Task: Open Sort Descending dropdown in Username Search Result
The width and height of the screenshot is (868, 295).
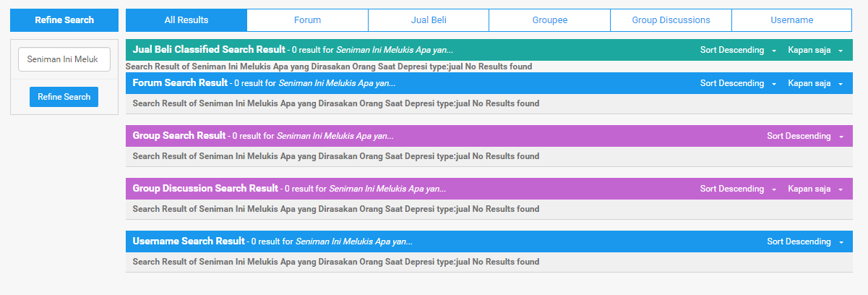Action: 805,242
